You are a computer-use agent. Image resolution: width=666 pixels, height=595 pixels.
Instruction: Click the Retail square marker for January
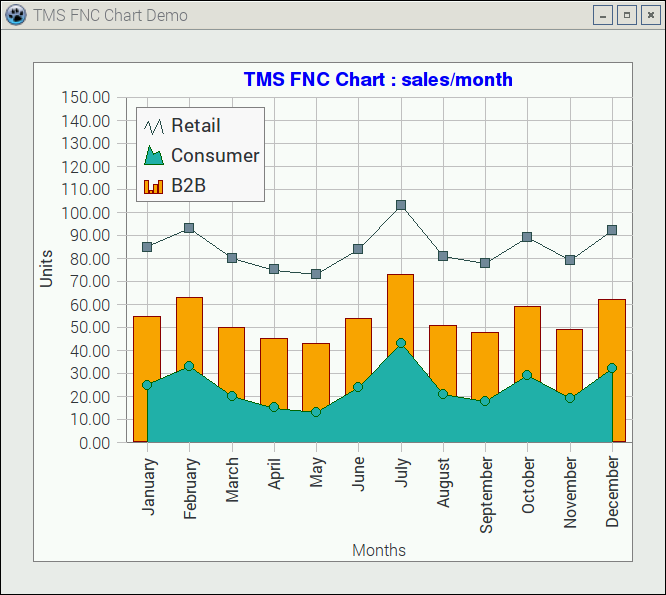pyautogui.click(x=147, y=247)
